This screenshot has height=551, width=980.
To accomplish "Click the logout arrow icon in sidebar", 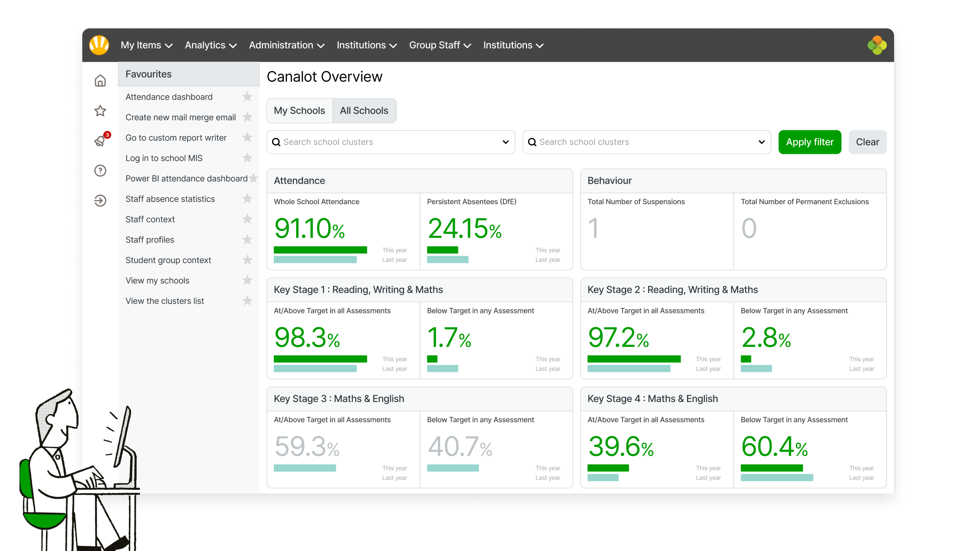I will coord(100,201).
